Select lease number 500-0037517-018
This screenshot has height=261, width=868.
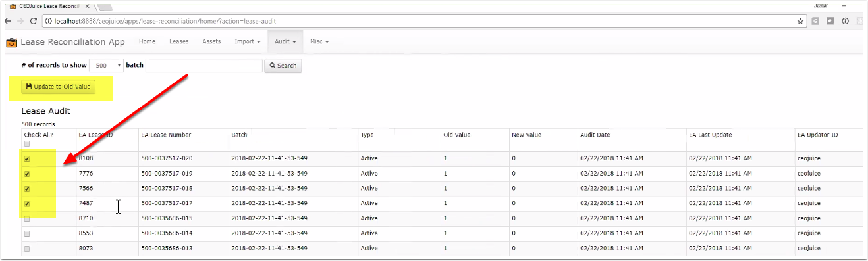point(167,189)
